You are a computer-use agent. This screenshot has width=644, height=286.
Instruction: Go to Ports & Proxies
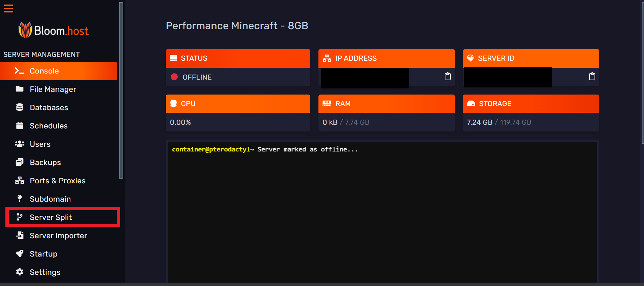click(x=58, y=181)
